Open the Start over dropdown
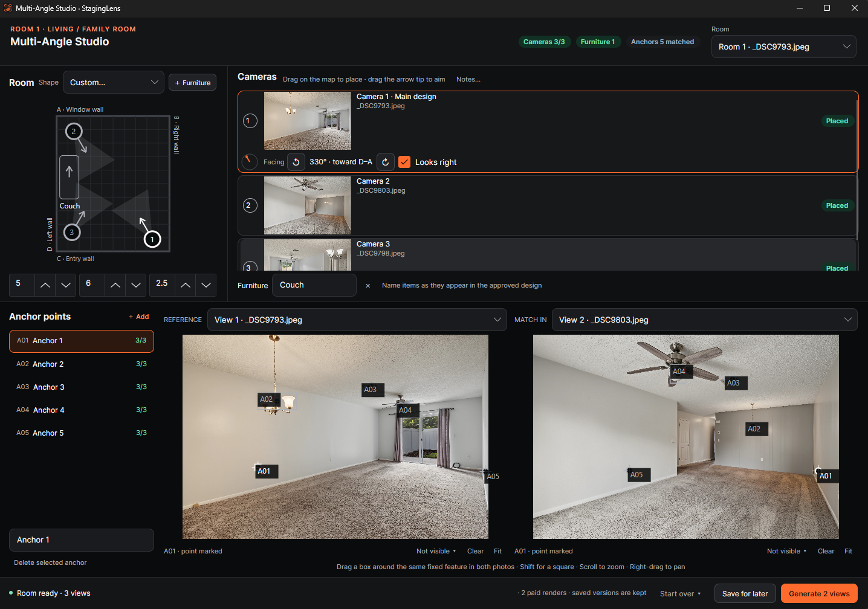Screen dimensions: 868x609 click(x=681, y=594)
